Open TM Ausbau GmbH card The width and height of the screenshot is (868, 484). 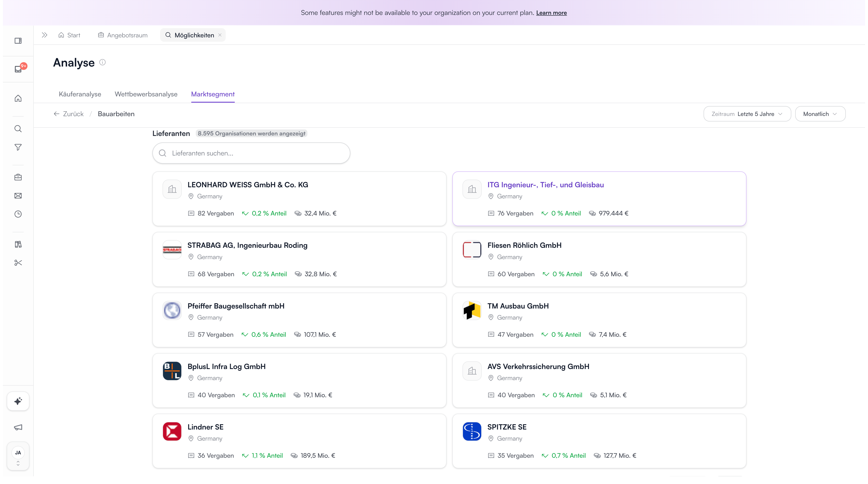click(599, 320)
